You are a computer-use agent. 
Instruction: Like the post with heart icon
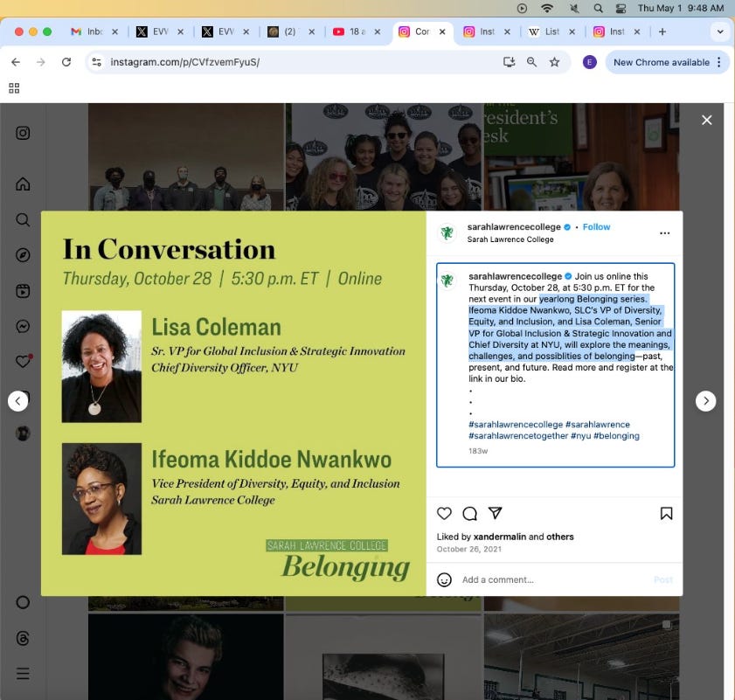click(444, 513)
